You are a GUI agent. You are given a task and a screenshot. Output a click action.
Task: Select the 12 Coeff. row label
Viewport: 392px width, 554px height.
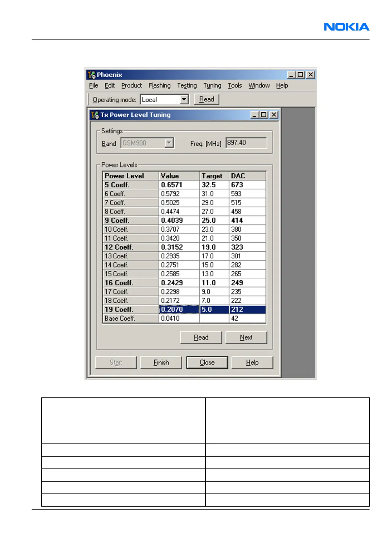click(131, 247)
